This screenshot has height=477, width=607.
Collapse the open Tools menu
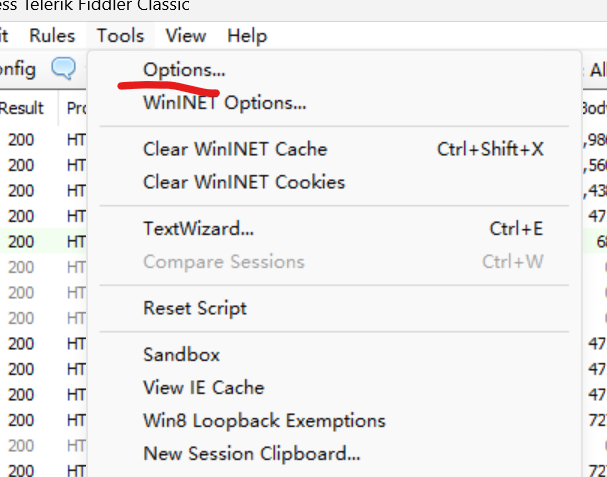(x=120, y=36)
